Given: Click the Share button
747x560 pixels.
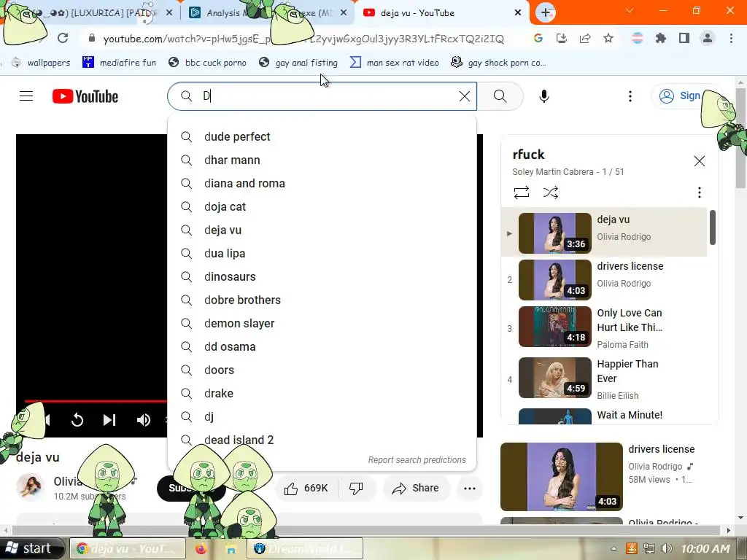Looking at the screenshot, I should 415,488.
